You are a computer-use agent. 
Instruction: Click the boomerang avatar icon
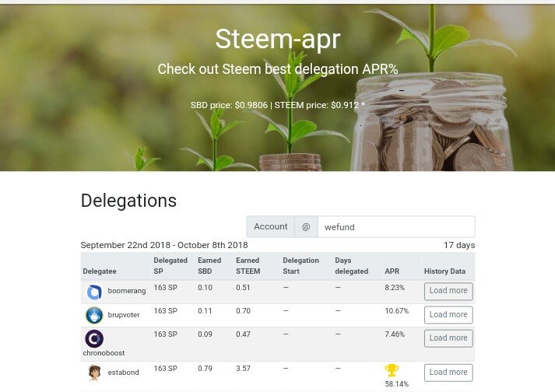pos(94,292)
